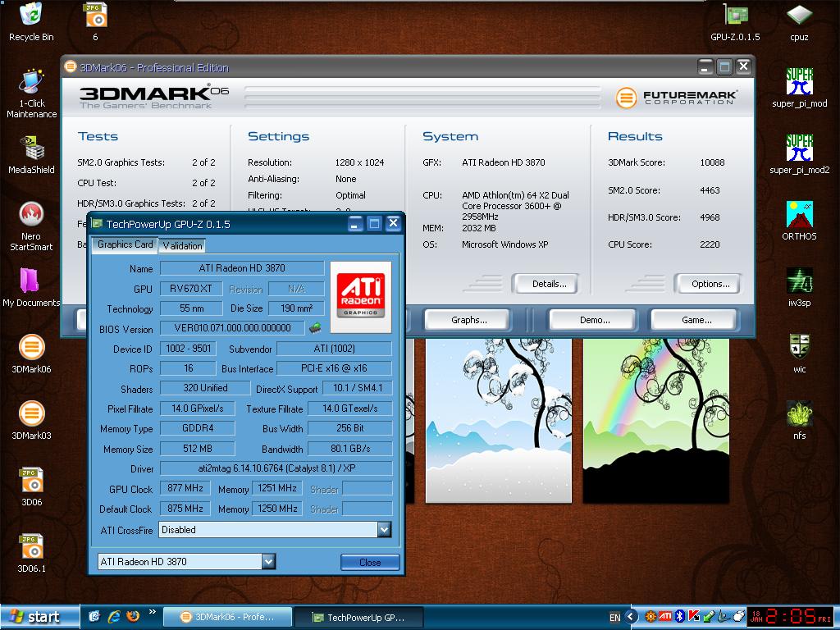Click the Game... button in 3DMark06
Screen dimensions: 840x630
696,320
